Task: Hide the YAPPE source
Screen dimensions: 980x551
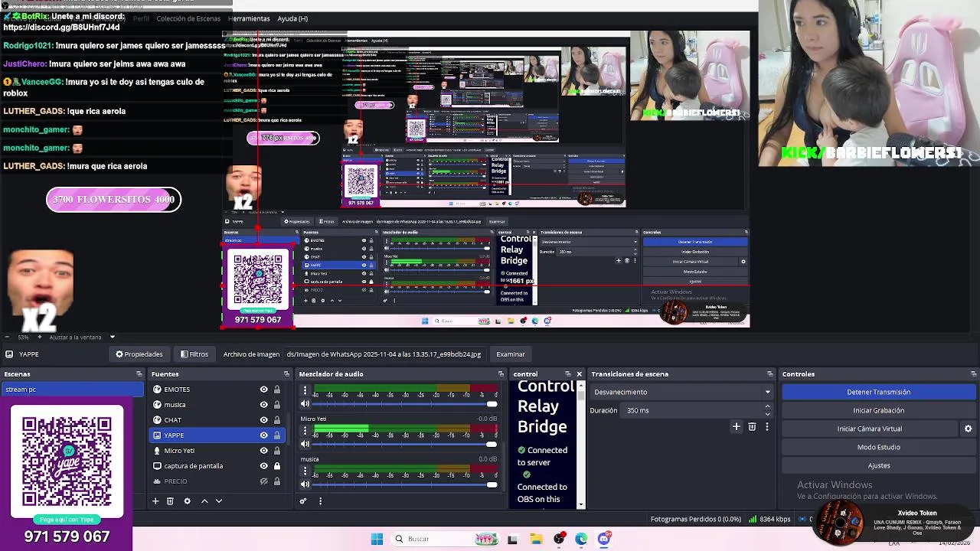Action: pyautogui.click(x=264, y=435)
